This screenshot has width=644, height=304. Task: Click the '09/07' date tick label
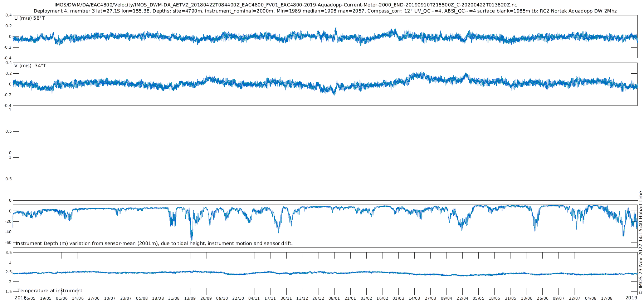click(558, 298)
